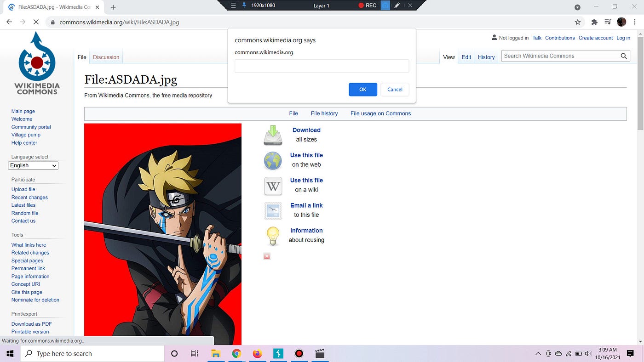Open Upload file in sidebar
This screenshot has height=362, width=644.
tap(23, 189)
